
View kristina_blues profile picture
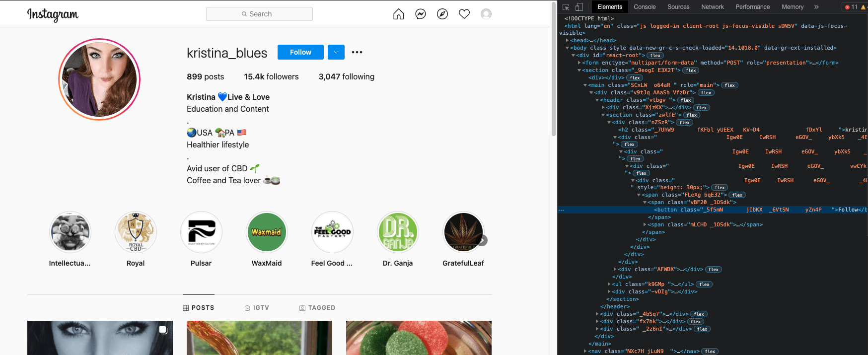tap(99, 79)
